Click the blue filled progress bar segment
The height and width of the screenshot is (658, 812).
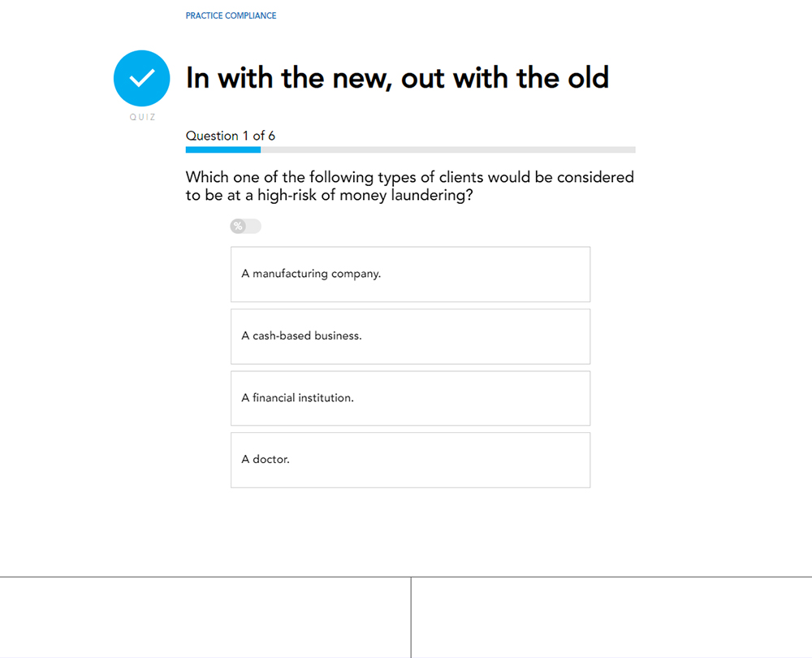coord(222,149)
